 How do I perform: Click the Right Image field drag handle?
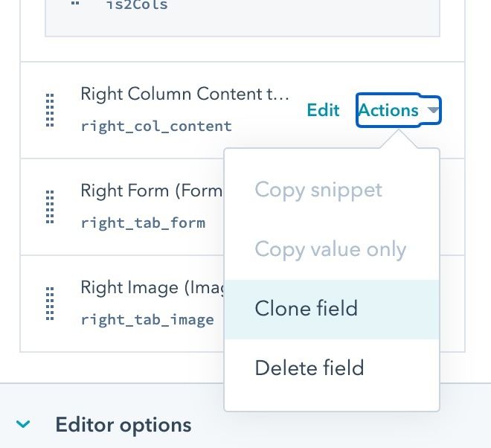(x=51, y=304)
